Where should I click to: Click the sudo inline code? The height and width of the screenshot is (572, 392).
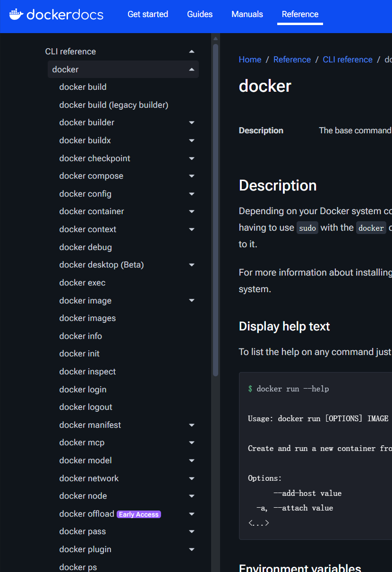[x=307, y=228]
